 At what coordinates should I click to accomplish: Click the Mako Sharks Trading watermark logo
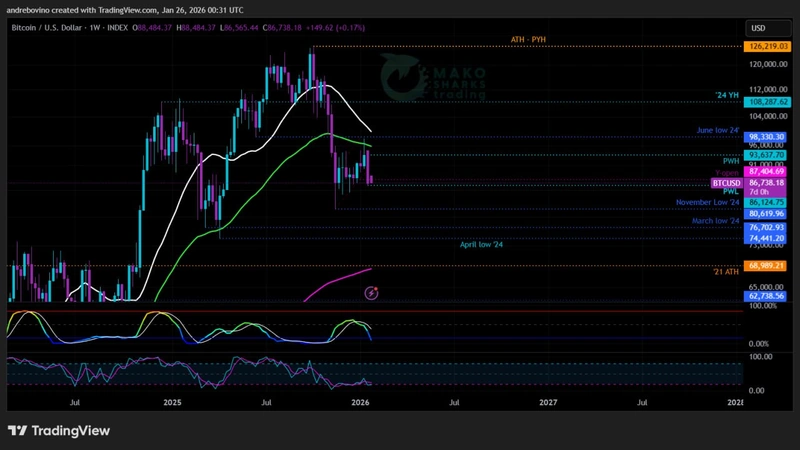(434, 78)
